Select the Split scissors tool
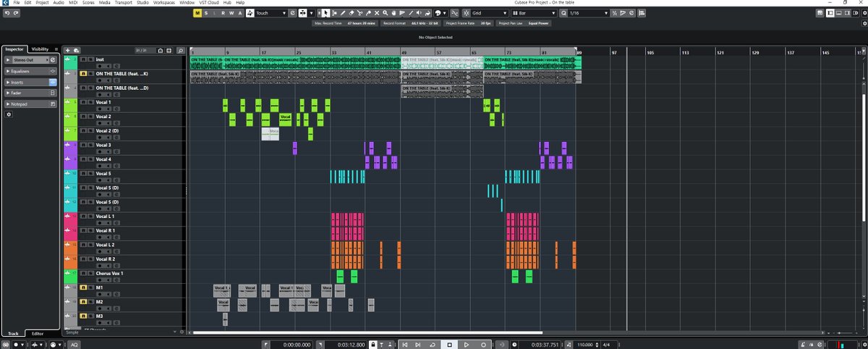The height and width of the screenshot is (349, 868). point(359,13)
